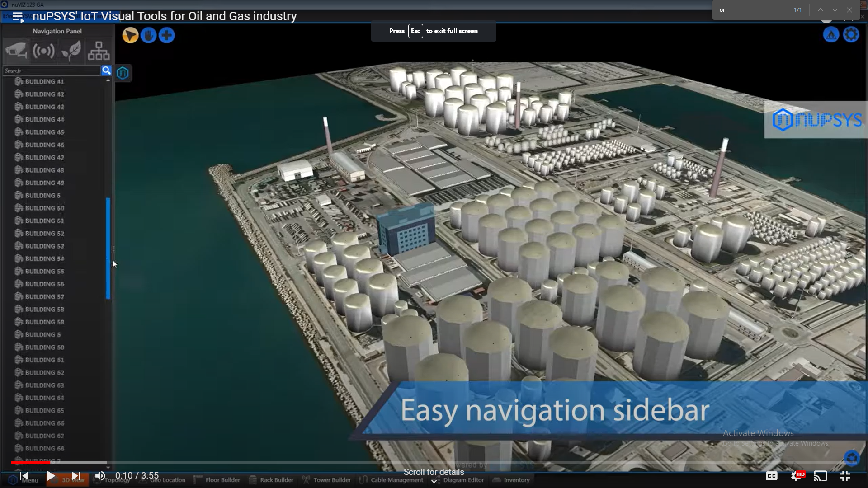
Task: Expand the 'Scroll for details' chevron
Action: tap(434, 482)
